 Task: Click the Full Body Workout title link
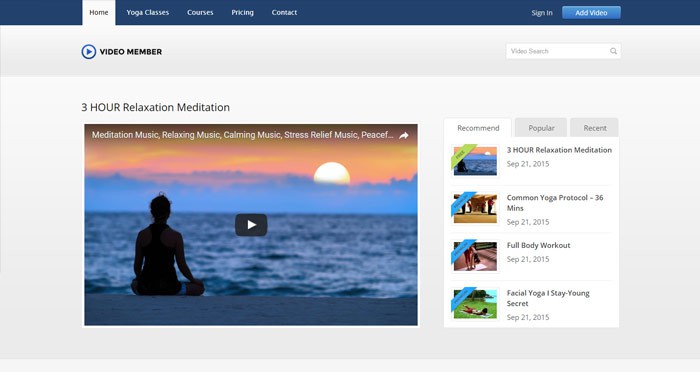(x=538, y=245)
